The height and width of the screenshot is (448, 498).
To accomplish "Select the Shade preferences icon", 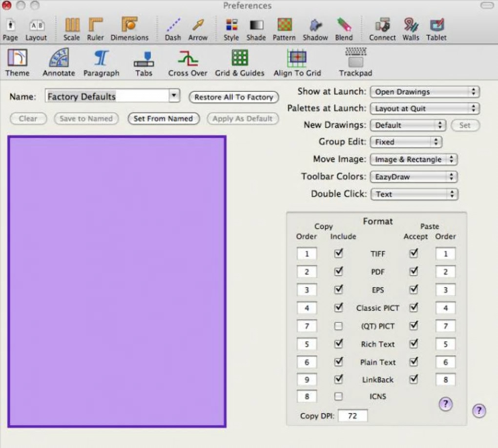I will [x=256, y=30].
